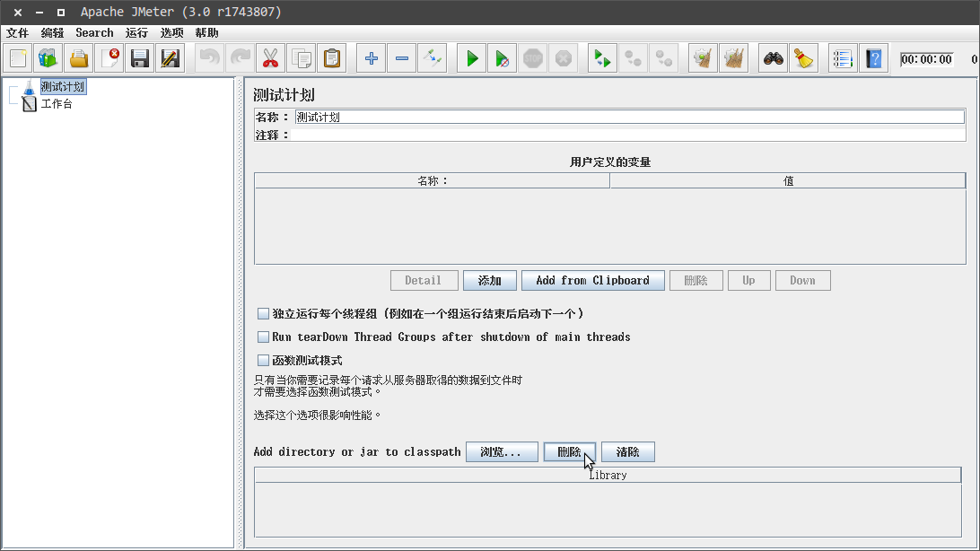
Task: Open the 选项 menu
Action: [171, 32]
